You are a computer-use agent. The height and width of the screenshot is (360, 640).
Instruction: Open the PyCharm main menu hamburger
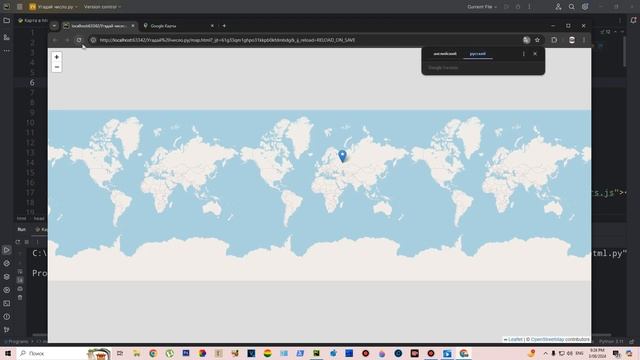click(x=20, y=7)
